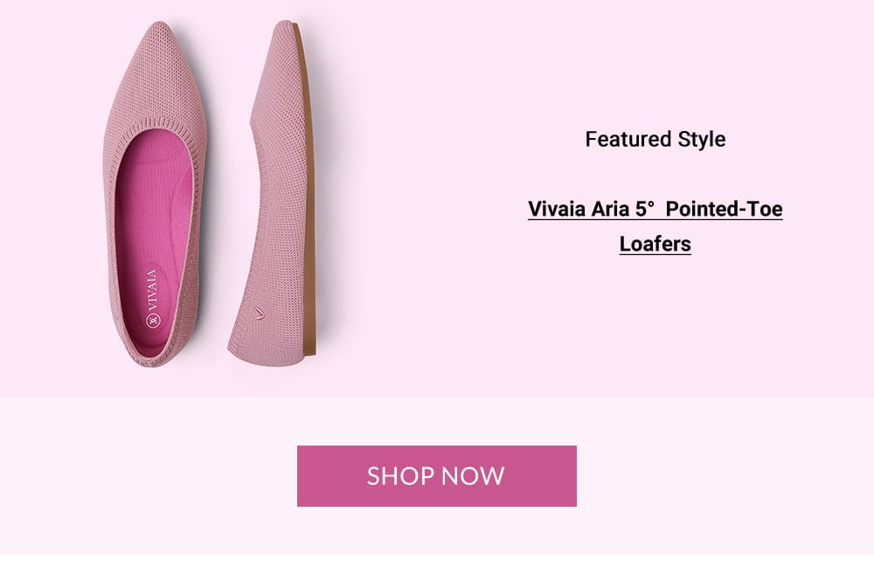Click the Featured Style heading
Viewport: 874px width, 588px height.
655,139
